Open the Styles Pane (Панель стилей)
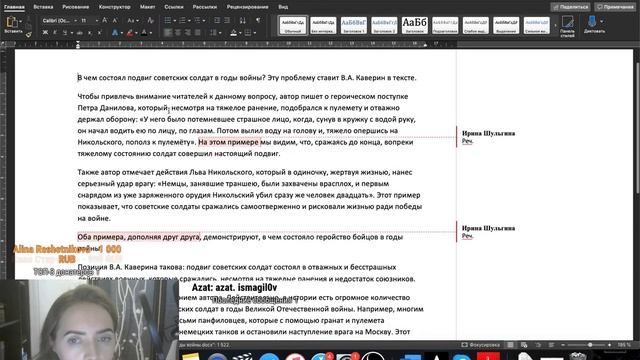Screen dimensions: 640x360 (567, 26)
